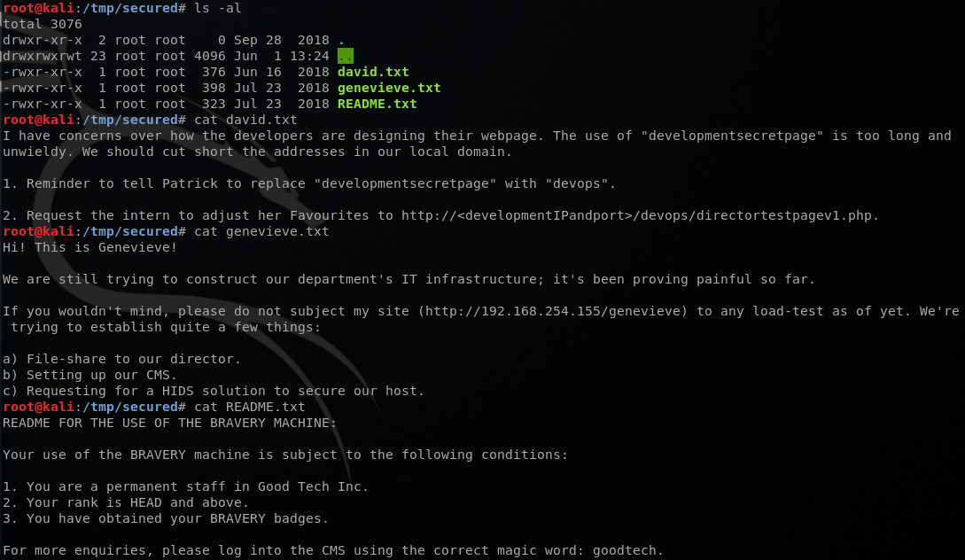The height and width of the screenshot is (560, 965).
Task: Click the first root@kali prompt at top
Action: pyautogui.click(x=94, y=8)
